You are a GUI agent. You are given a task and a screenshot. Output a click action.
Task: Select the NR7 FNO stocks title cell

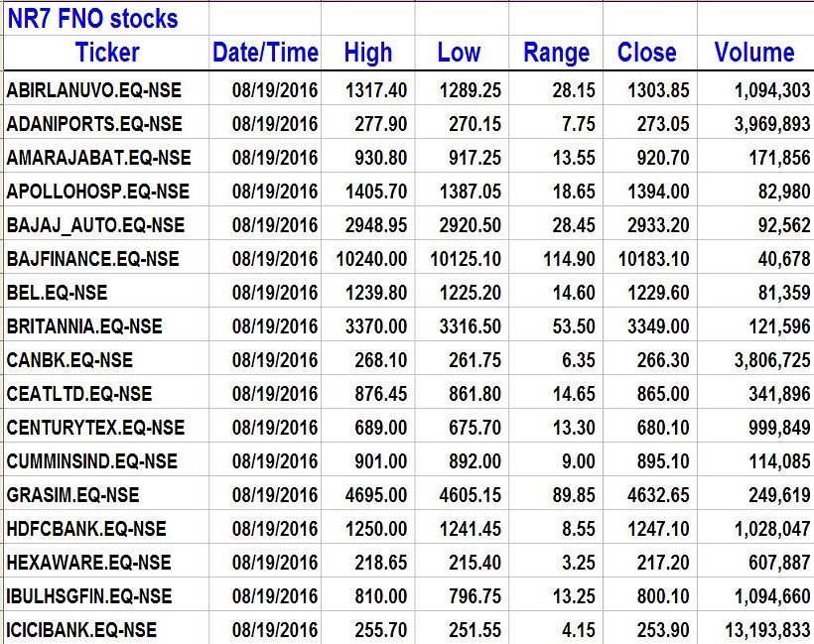(x=93, y=19)
